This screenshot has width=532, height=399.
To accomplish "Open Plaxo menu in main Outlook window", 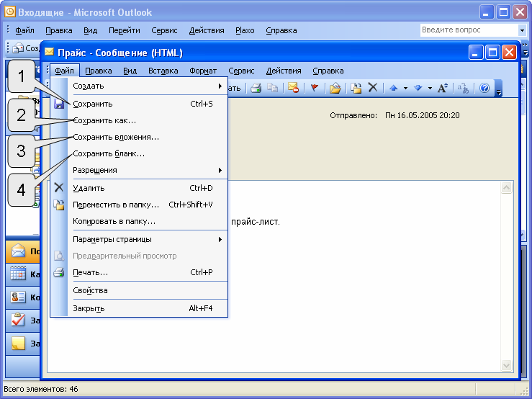I will tap(245, 30).
